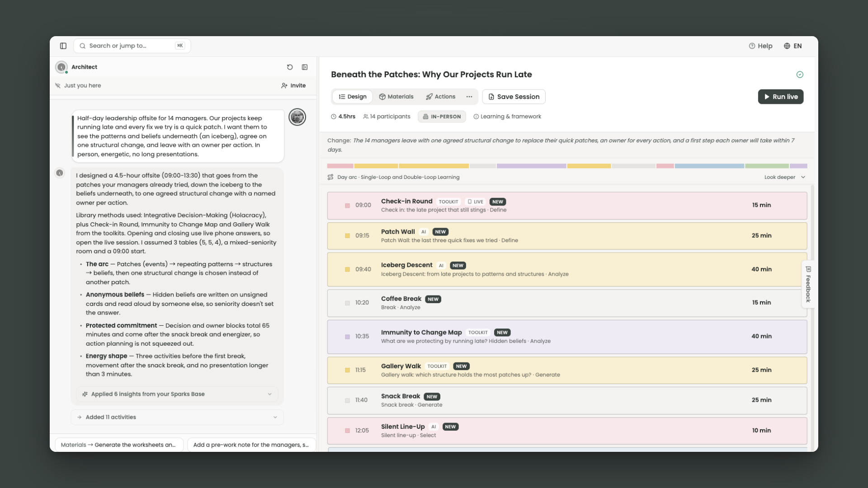Viewport: 868px width, 488px height.
Task: Choose the pre-work note suggestion chip
Action: click(x=251, y=445)
